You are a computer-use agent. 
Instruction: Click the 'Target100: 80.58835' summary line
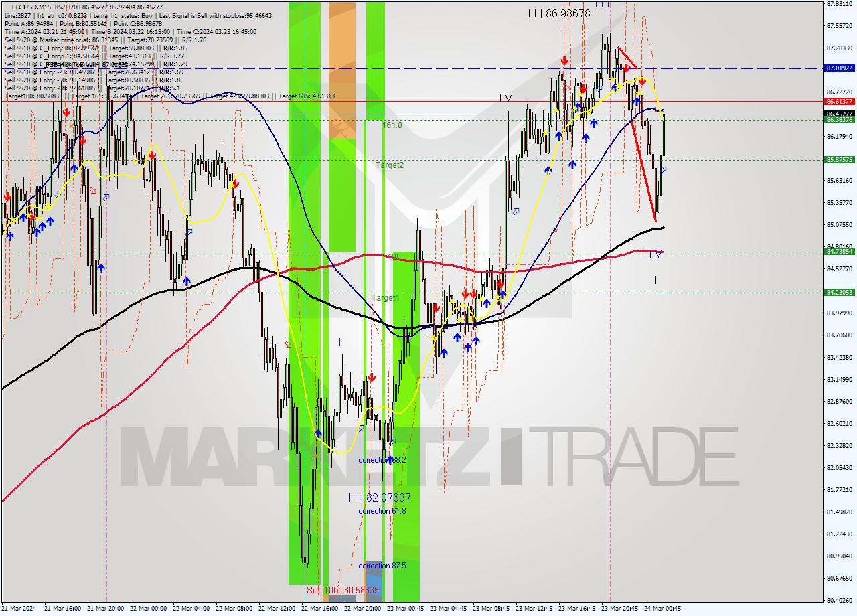[x=169, y=96]
